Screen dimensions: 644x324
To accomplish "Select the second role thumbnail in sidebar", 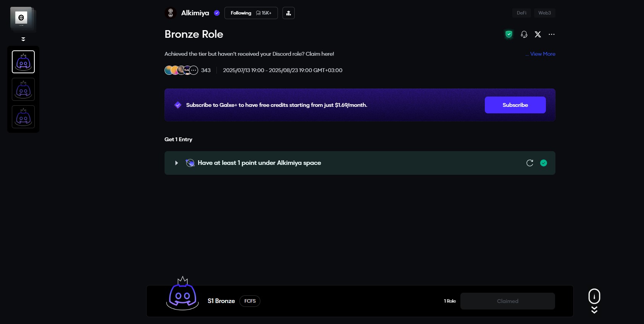I will tap(23, 89).
